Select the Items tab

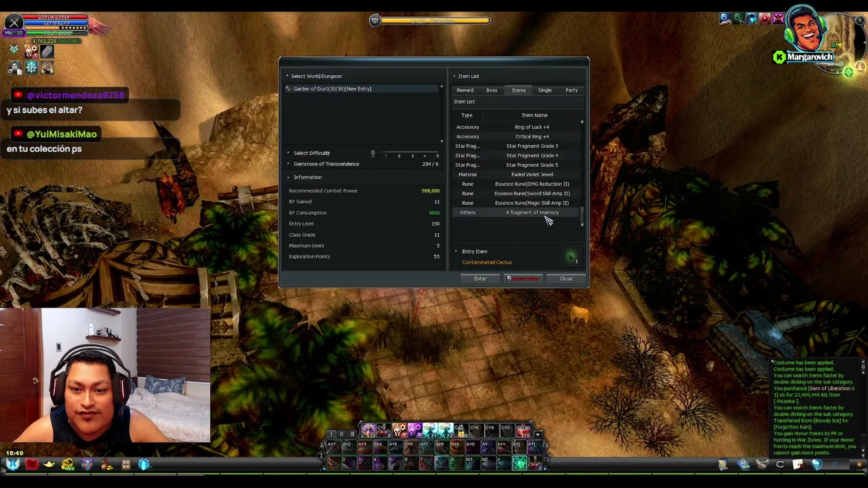(519, 90)
